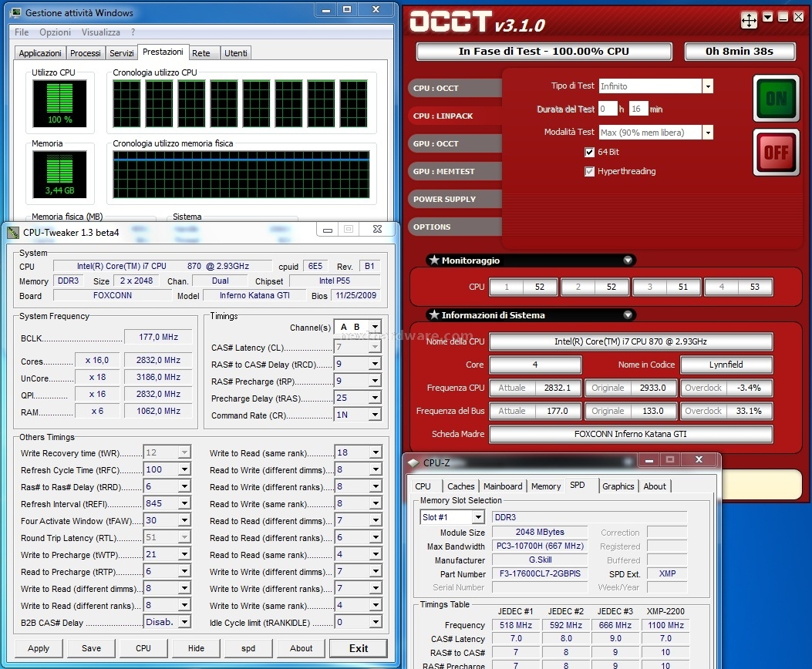
Task: Open the Opzioni menu
Action: (55, 32)
